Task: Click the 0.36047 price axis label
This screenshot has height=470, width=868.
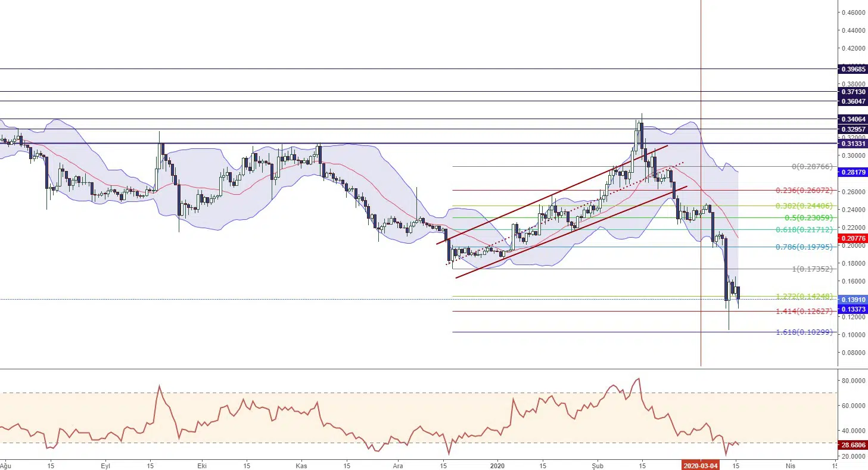Action: coord(852,101)
